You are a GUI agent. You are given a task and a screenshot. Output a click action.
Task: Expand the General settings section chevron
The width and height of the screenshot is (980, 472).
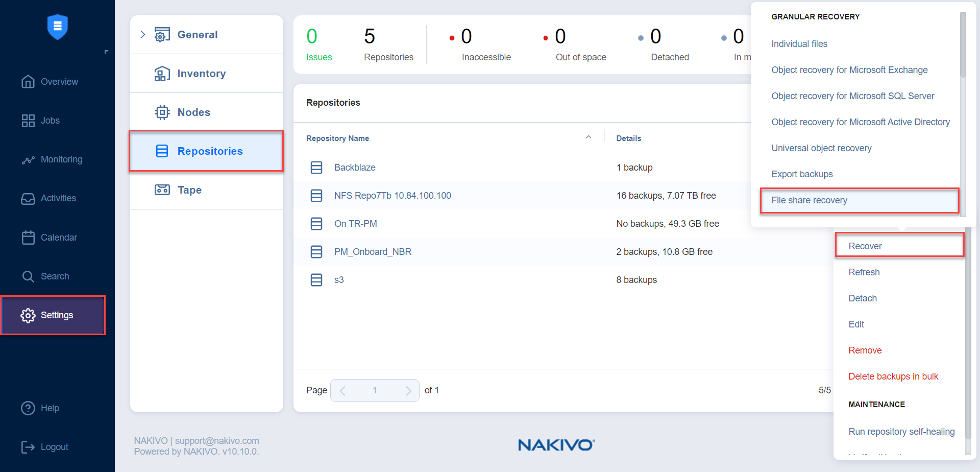pyautogui.click(x=143, y=35)
